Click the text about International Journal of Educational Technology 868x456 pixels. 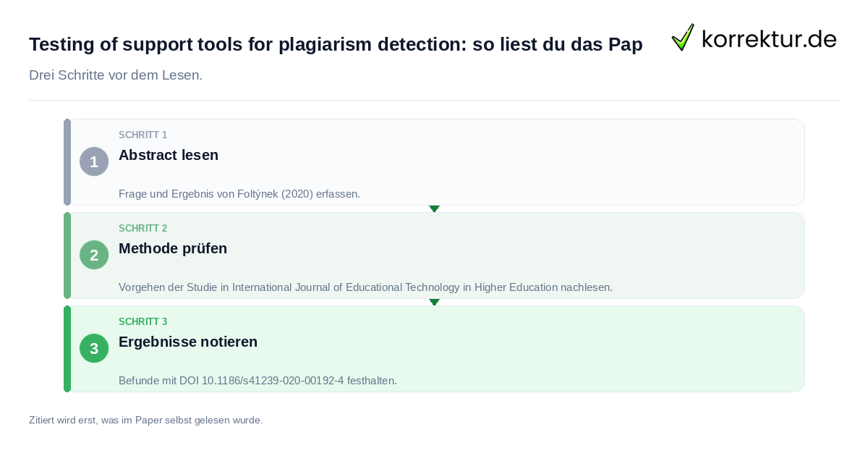coord(365,287)
